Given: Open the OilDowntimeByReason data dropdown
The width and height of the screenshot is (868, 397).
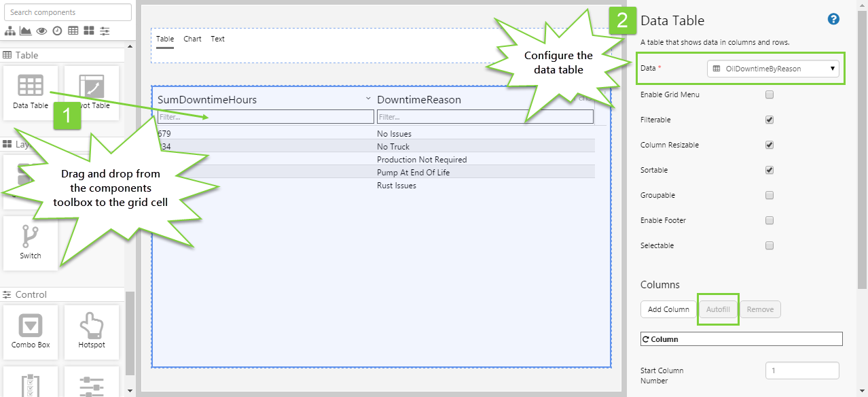Looking at the screenshot, I should pos(773,69).
